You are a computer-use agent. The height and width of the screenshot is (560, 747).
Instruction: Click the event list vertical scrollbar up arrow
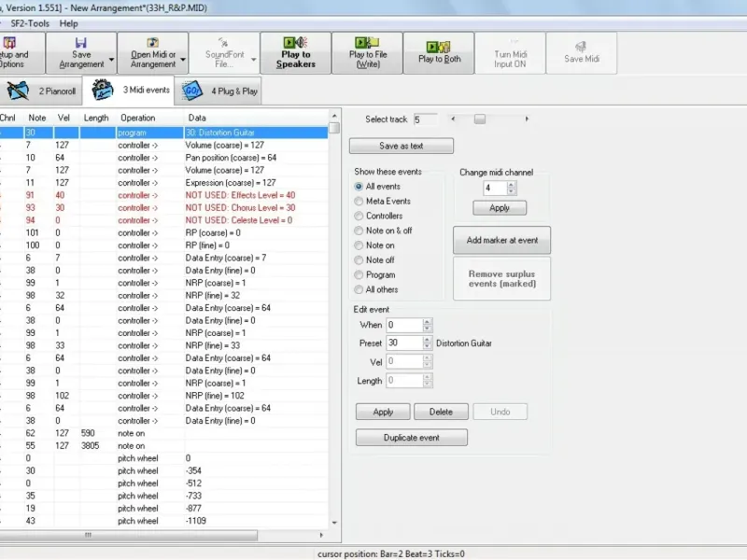tap(334, 116)
